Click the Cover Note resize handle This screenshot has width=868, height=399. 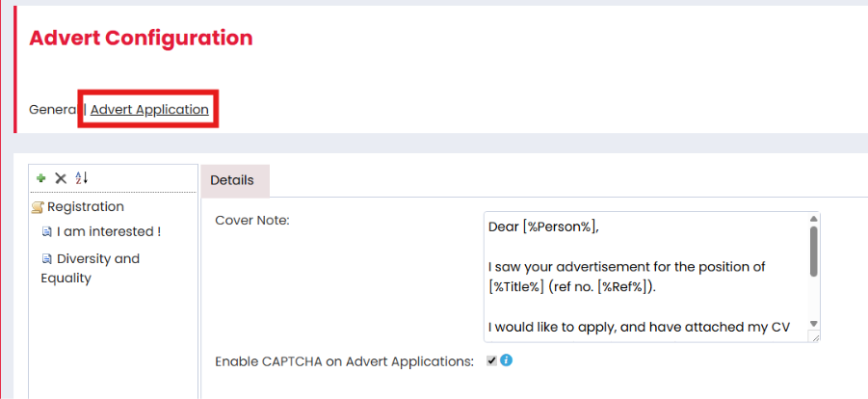pos(815,336)
